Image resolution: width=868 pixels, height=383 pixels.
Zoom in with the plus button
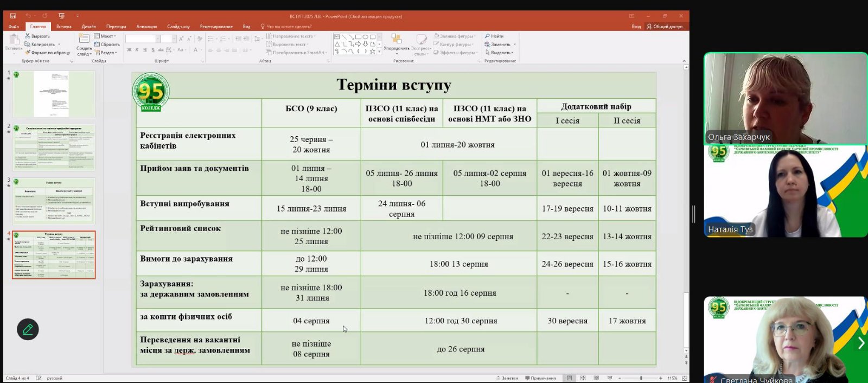[x=661, y=378]
